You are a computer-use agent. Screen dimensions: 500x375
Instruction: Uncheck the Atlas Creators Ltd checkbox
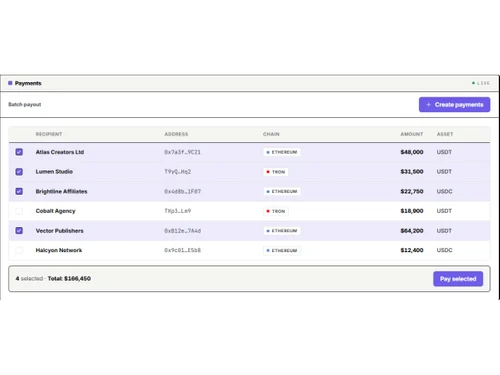click(19, 152)
